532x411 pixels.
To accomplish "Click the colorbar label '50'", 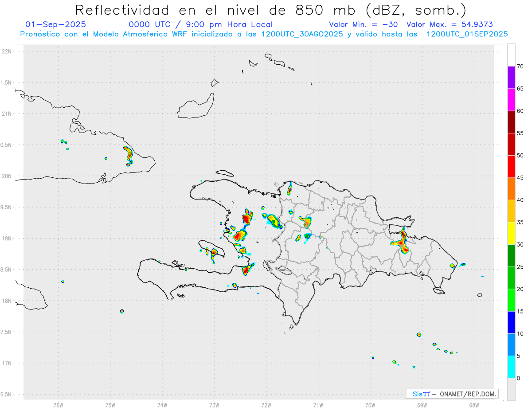I will [x=520, y=156].
